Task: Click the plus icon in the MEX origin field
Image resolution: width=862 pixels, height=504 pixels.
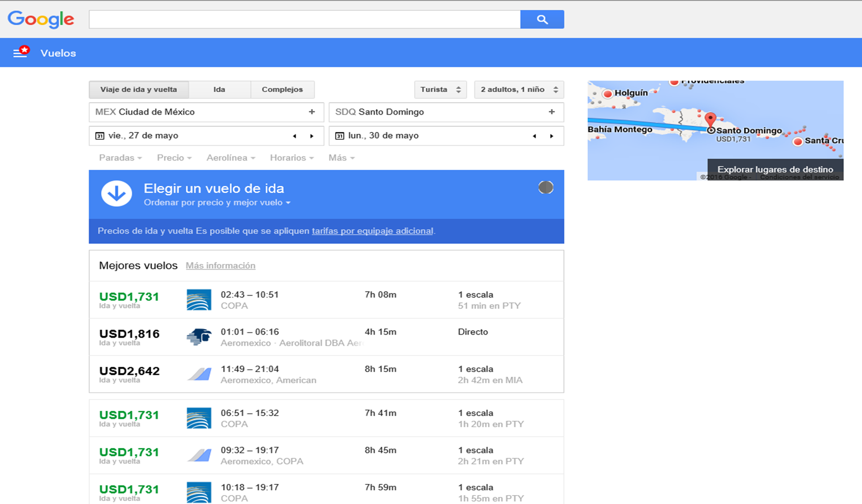Action: pos(312,112)
